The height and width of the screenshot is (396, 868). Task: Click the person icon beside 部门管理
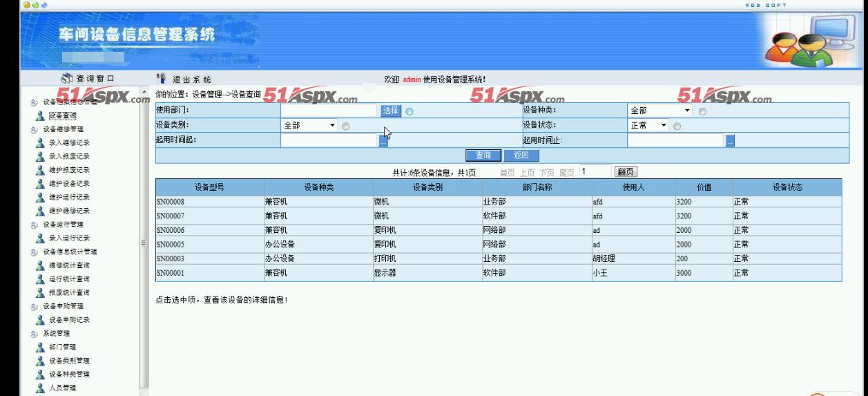click(x=41, y=347)
